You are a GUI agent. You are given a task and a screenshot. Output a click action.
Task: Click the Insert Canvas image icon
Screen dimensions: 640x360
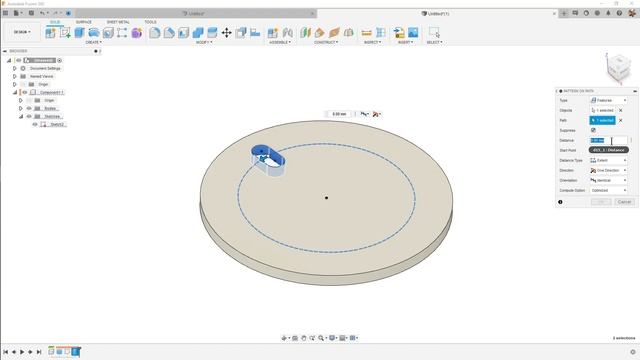(x=413, y=33)
